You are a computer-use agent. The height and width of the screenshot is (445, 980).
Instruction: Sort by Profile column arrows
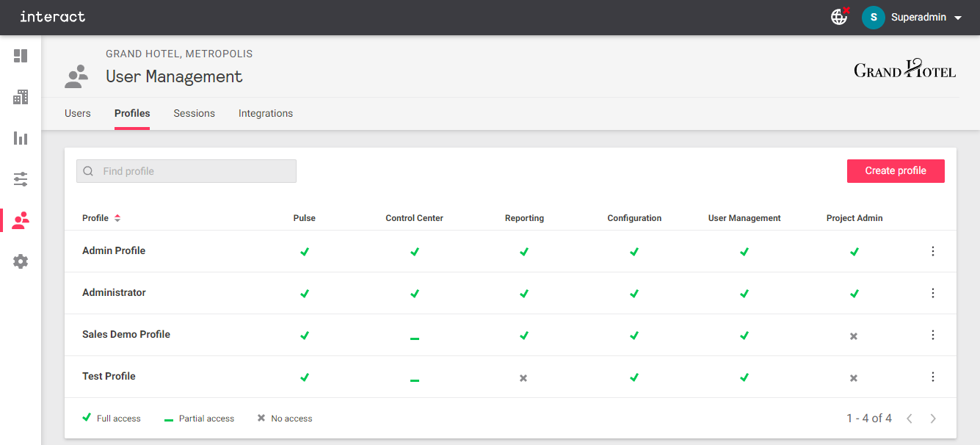pyautogui.click(x=117, y=218)
